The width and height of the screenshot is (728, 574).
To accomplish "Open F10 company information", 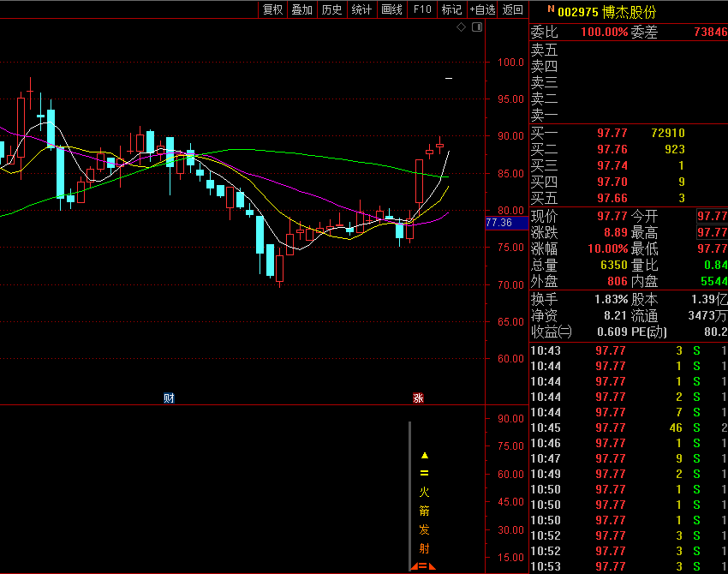I will click(x=421, y=9).
